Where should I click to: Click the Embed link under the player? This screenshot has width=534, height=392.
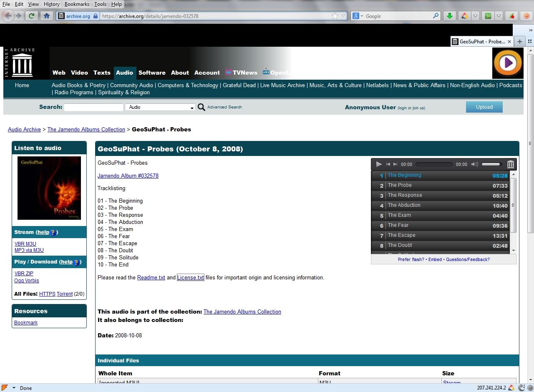[435, 259]
